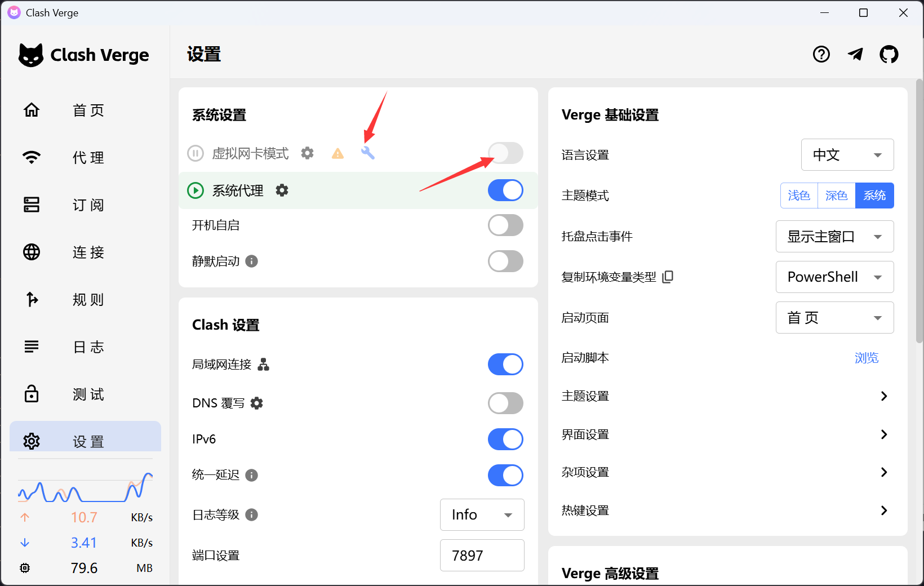
Task: Click the traffic speed graph
Action: pos(85,488)
